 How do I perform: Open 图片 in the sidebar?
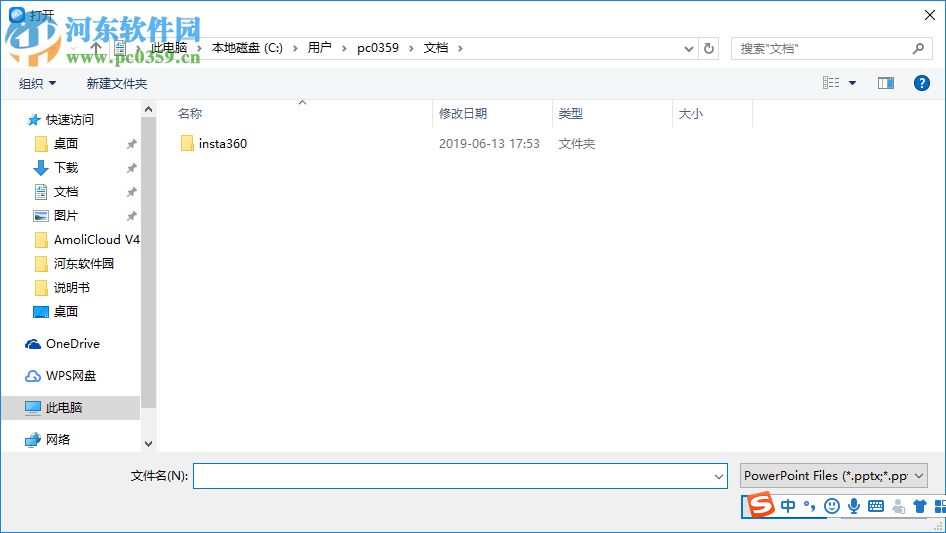(66, 215)
